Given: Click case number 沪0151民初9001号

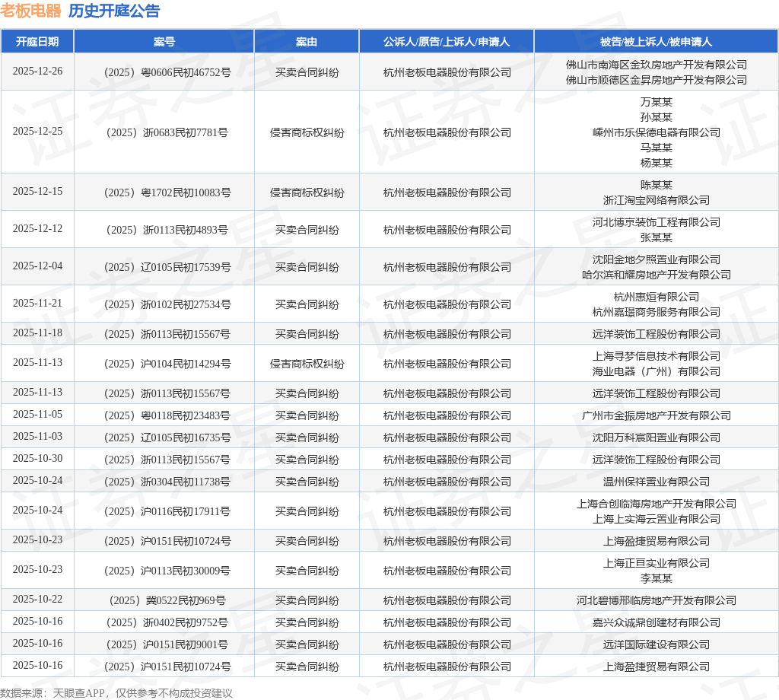Looking at the screenshot, I should [167, 645].
